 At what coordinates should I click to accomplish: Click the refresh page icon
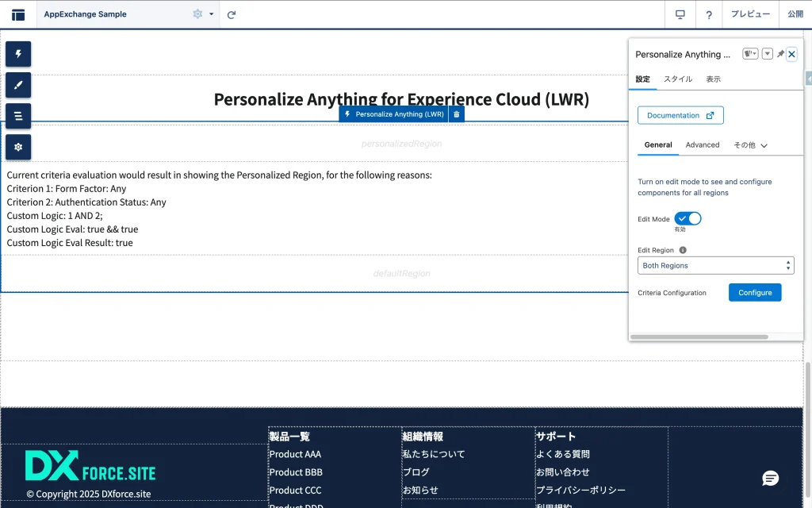(232, 14)
